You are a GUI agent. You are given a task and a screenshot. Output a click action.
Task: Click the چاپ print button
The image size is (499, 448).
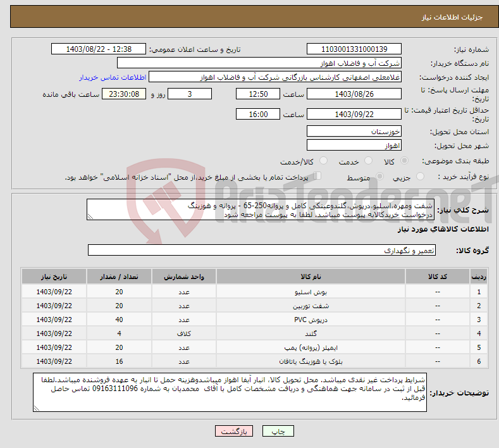[278, 431]
